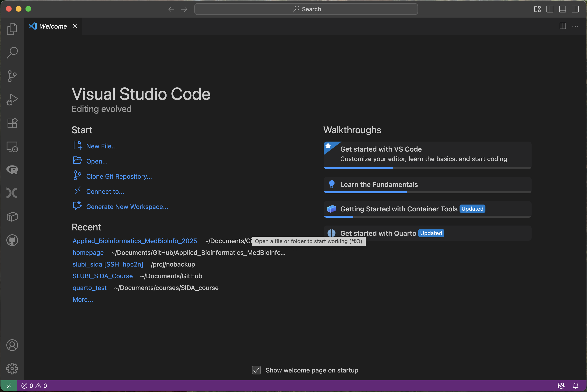Open the R extension panel
587x392 pixels.
coord(12,170)
